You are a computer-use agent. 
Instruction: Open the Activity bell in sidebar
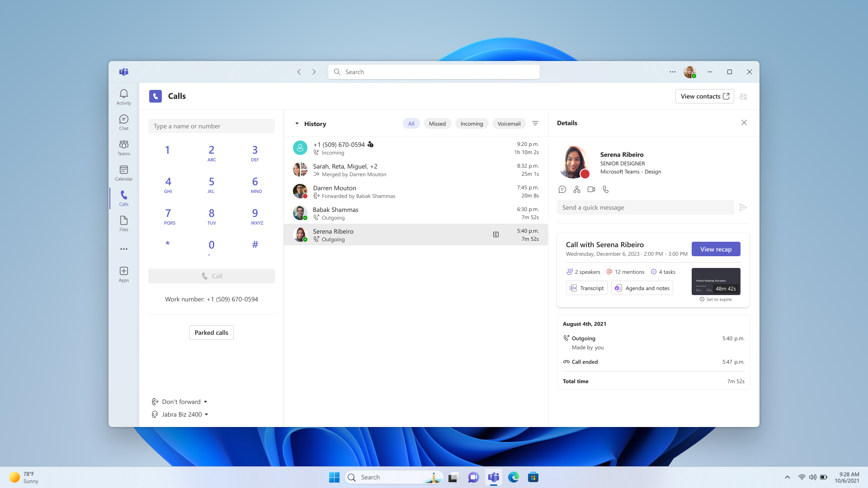point(123,96)
